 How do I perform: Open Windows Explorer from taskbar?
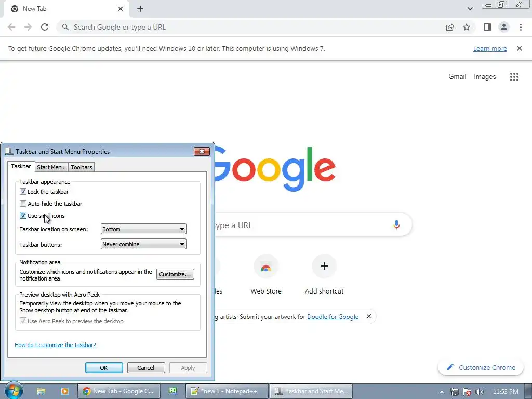pos(41,391)
